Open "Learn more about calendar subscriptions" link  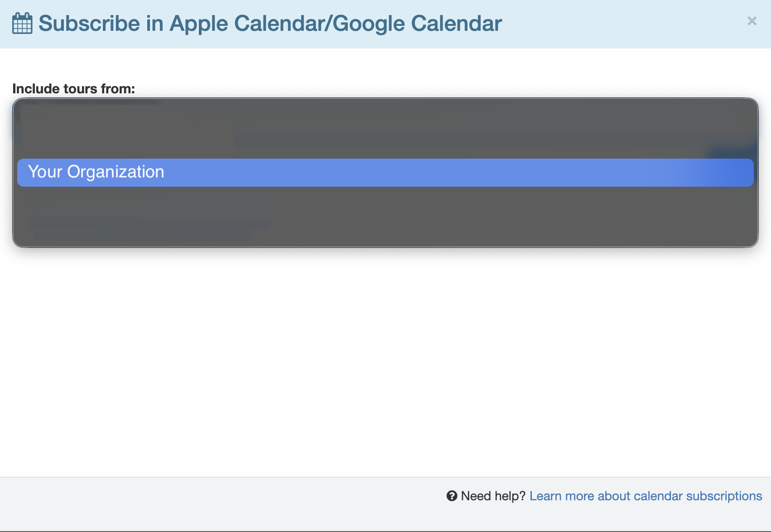(x=646, y=496)
